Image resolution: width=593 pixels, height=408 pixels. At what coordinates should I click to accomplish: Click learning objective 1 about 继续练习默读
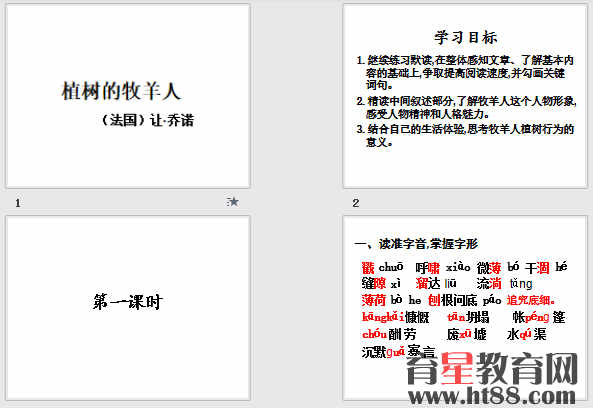465,72
